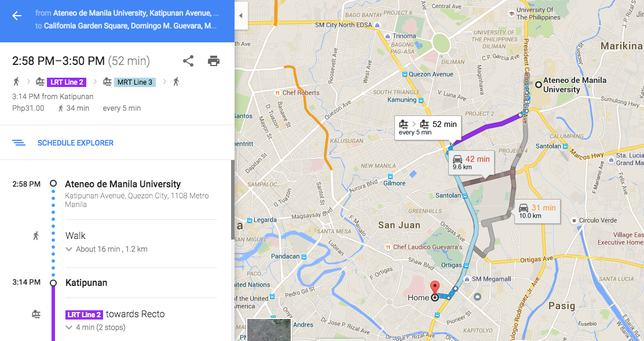Open Schedule Explorer
The width and height of the screenshot is (644, 341).
[x=75, y=143]
